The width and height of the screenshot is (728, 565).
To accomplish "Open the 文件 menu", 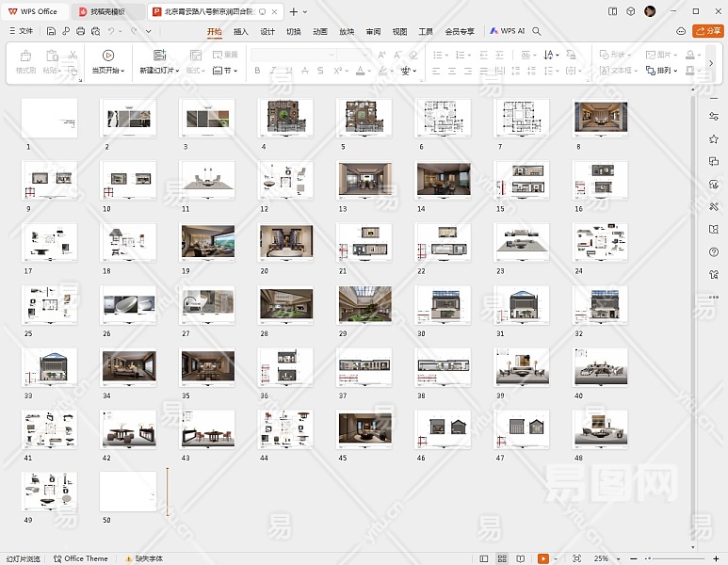I will click(21, 31).
